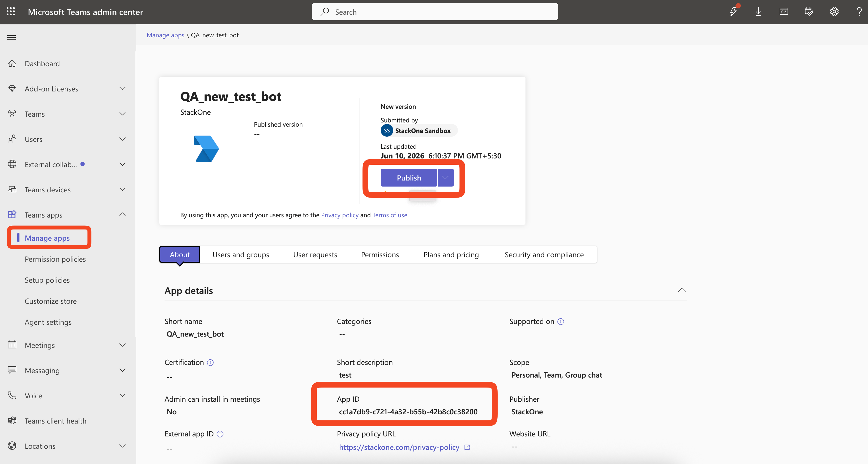Expand the Voice section chevron

(x=123, y=395)
